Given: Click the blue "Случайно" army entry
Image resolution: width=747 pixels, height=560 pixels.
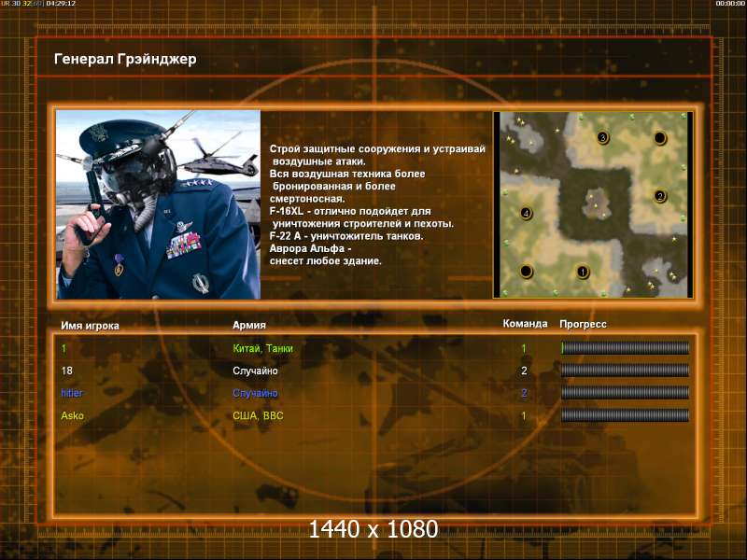Looking at the screenshot, I should tap(255, 393).
